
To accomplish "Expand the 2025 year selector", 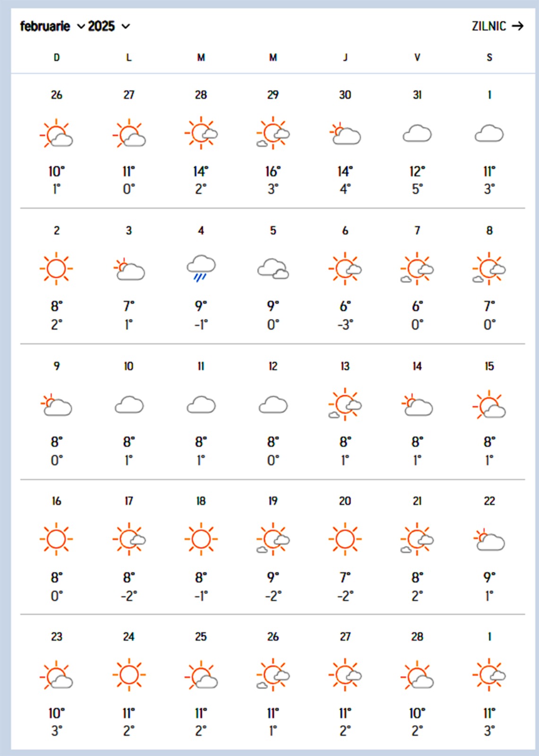I will [101, 26].
